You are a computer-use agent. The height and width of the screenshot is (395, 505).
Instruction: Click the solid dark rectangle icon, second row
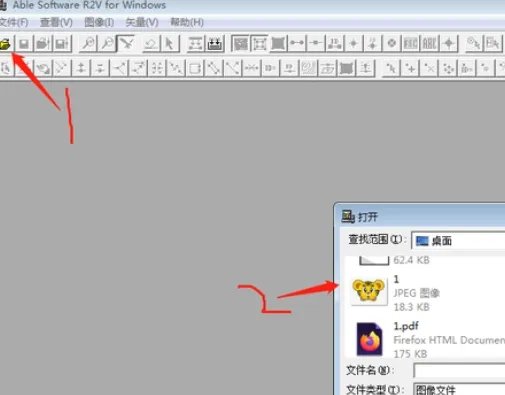[347, 69]
